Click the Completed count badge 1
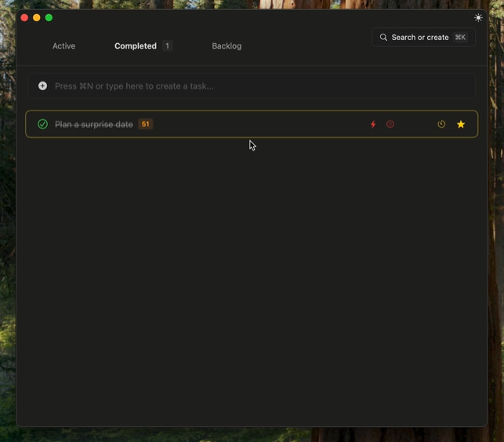Viewport: 504px width, 442px height. (167, 46)
